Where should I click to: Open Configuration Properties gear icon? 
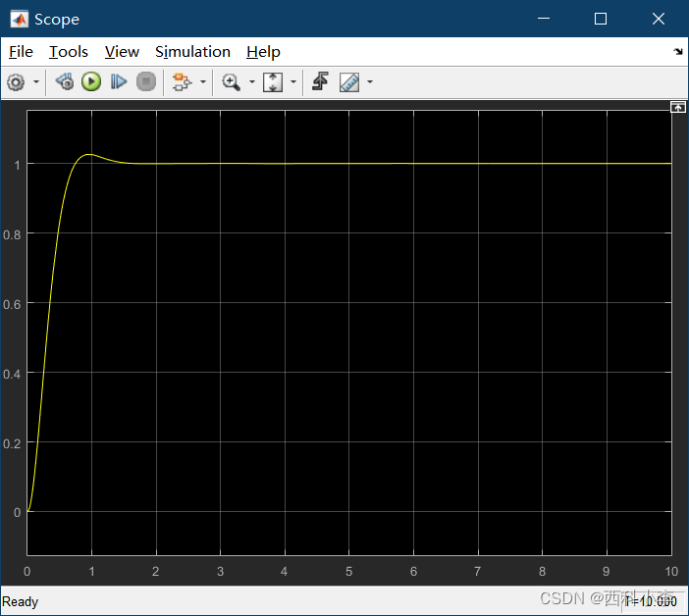[x=17, y=82]
